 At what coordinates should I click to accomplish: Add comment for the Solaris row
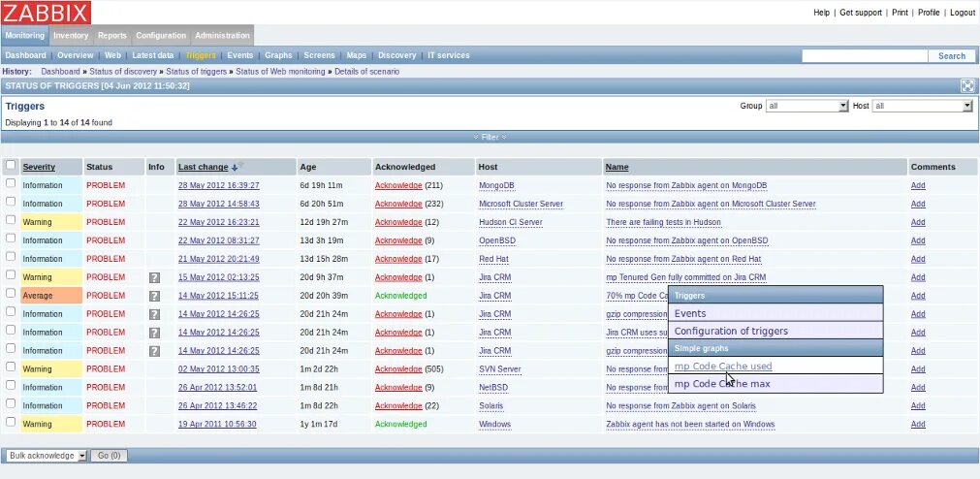point(918,406)
